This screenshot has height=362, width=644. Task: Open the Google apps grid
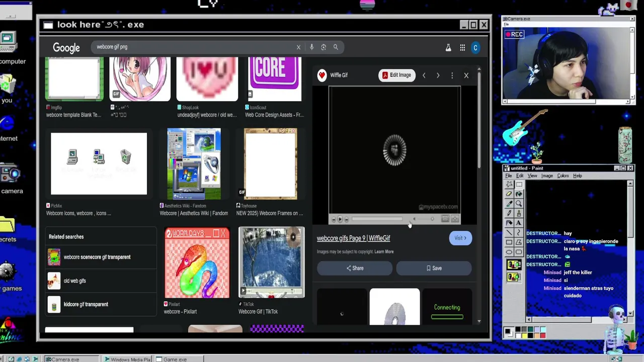[x=462, y=48]
